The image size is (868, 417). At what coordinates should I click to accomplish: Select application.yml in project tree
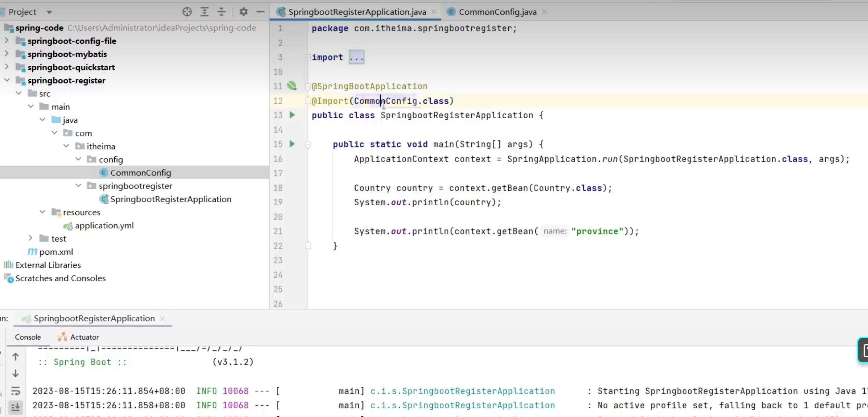point(104,225)
